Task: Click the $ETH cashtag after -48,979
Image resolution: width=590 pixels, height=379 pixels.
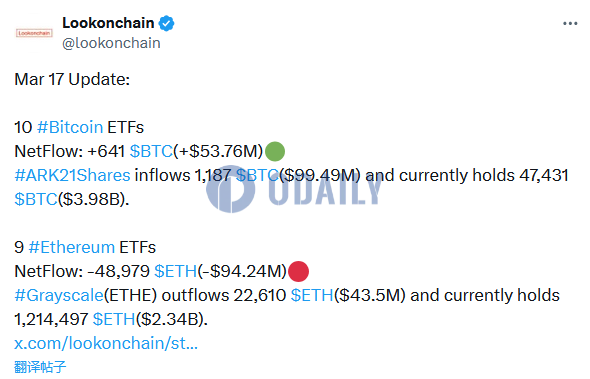Action: coord(176,271)
